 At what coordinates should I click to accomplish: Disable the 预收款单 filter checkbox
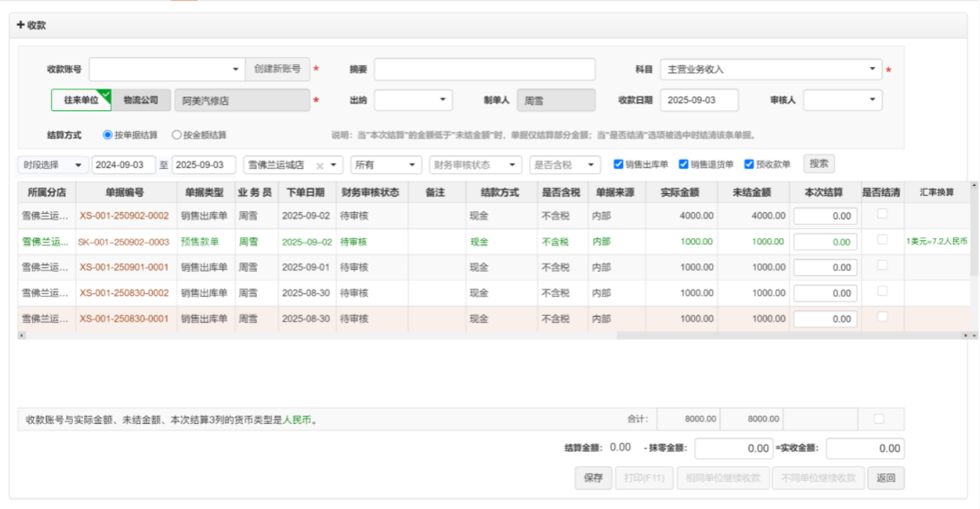[749, 164]
